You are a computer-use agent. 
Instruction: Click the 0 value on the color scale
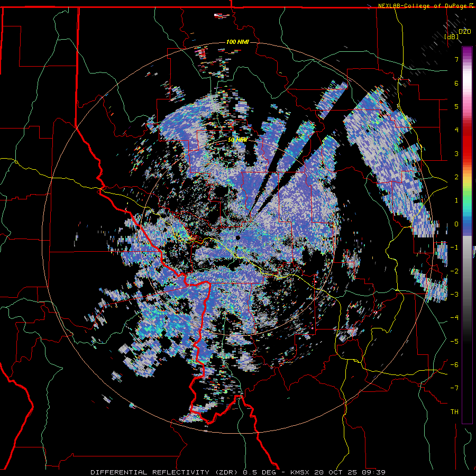click(456, 224)
